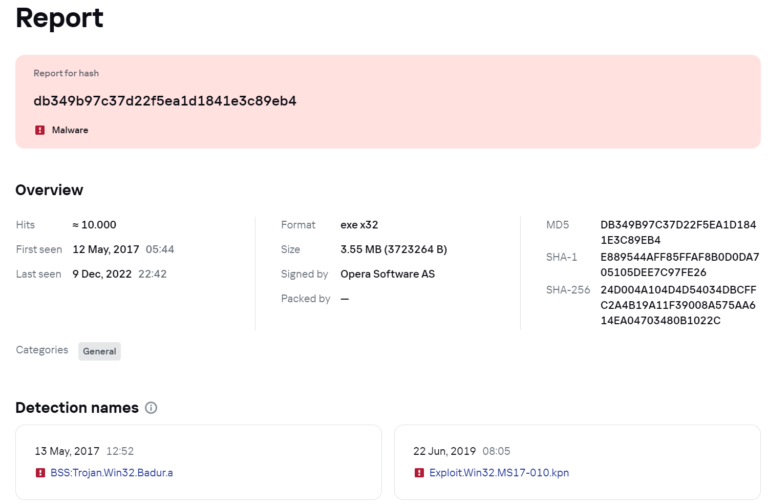
Task: Open the Exploit.Win32.MS17-010.kpn detection link
Action: [499, 473]
